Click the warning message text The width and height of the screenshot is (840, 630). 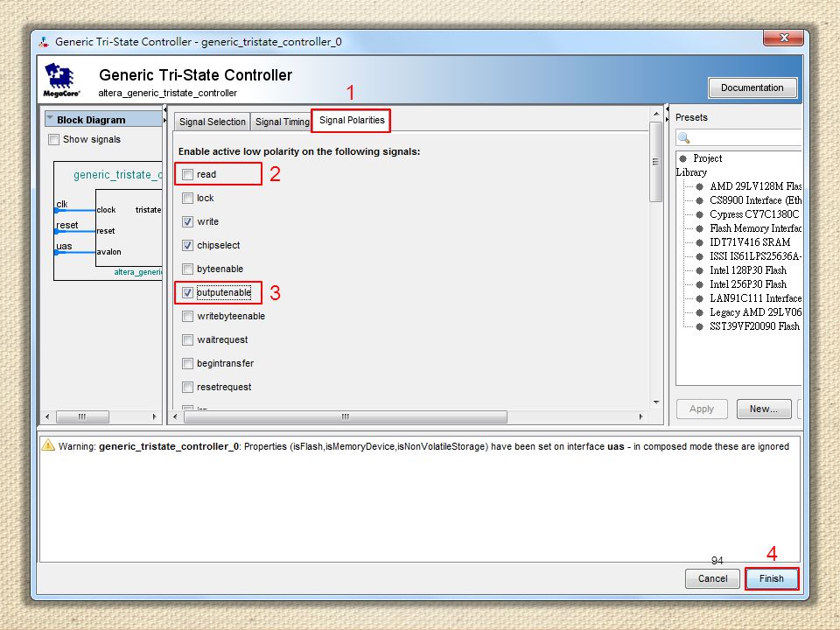coord(423,446)
